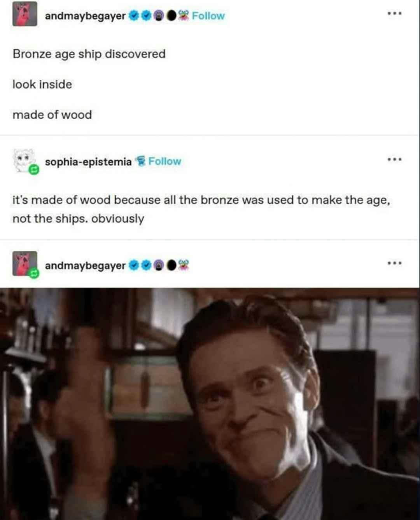
Task: Open andmaybegayer's avatar on the original post
Action: [x=25, y=14]
